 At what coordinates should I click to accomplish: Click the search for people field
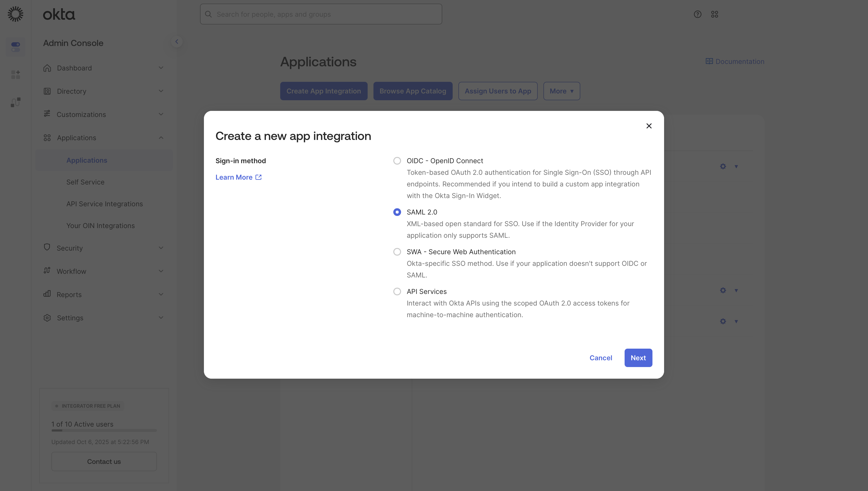[x=320, y=14]
